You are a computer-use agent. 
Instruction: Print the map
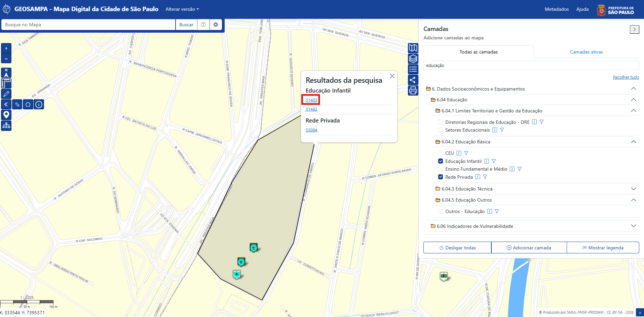[413, 91]
